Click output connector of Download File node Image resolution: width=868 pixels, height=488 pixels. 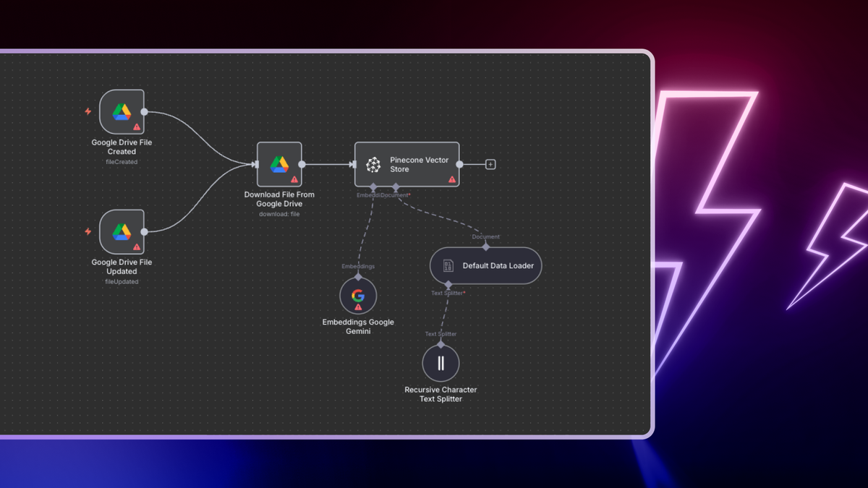coord(302,164)
